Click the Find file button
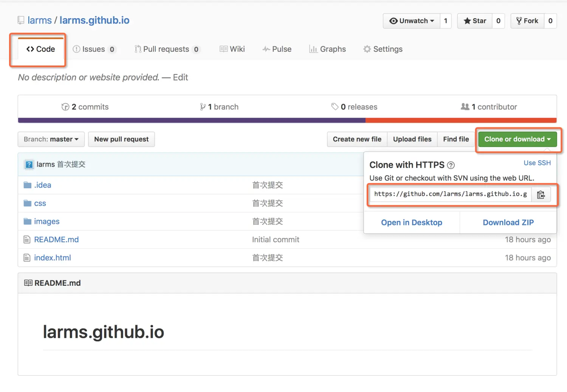The height and width of the screenshot is (392, 567). click(456, 139)
